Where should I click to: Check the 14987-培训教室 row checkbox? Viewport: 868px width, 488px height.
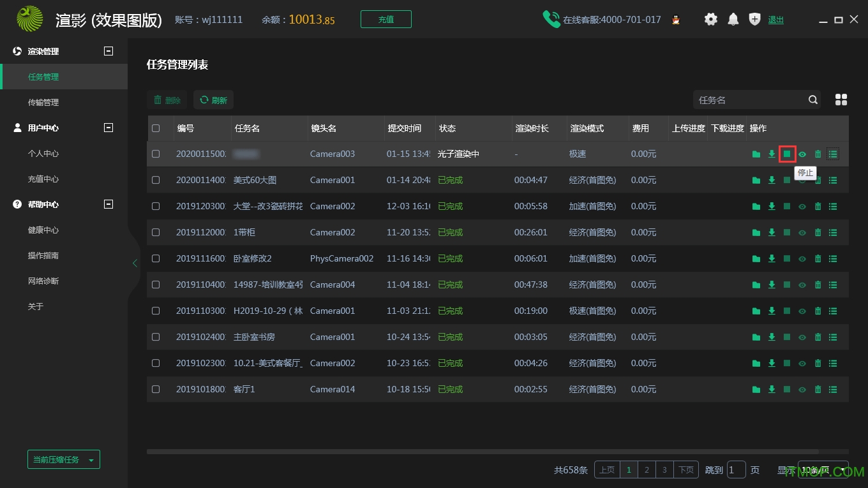(156, 285)
